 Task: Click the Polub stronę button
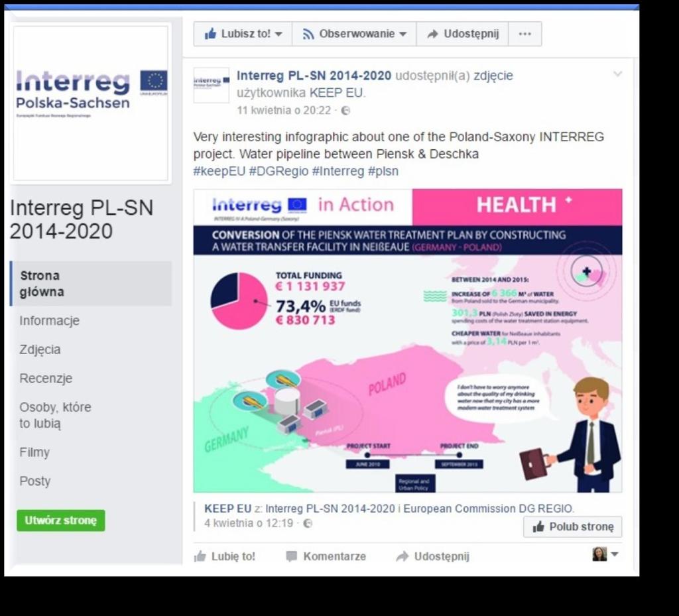[572, 527]
